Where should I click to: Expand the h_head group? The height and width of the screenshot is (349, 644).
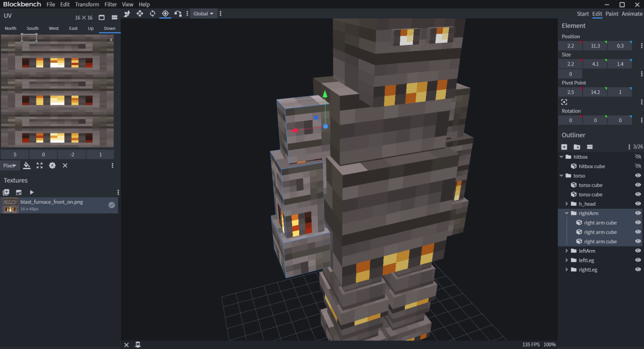pyautogui.click(x=567, y=204)
